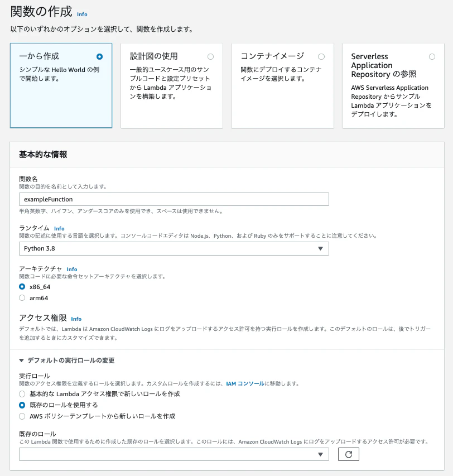
Task: Select x86_64 architecture radio button
Action: click(22, 287)
